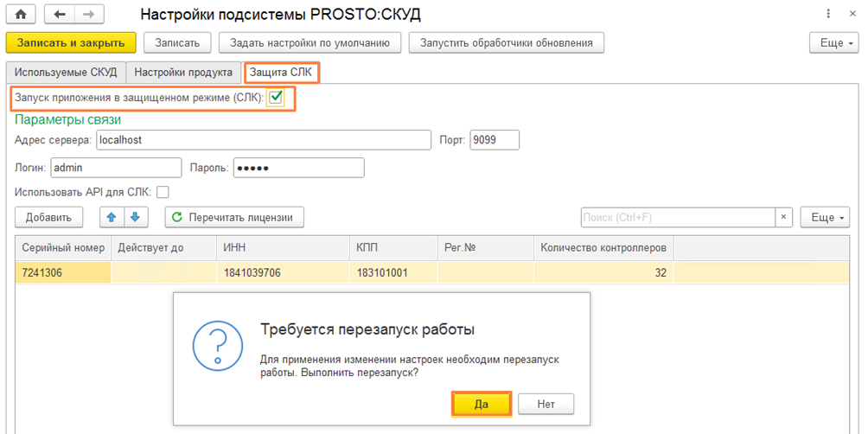Click Записать и закрыть button
Viewport: 868px width, 434px height.
[71, 42]
